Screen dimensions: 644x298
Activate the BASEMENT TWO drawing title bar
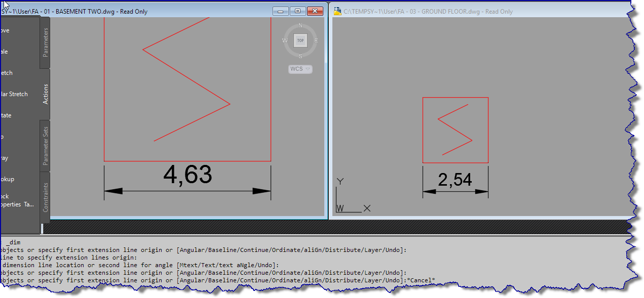point(152,11)
